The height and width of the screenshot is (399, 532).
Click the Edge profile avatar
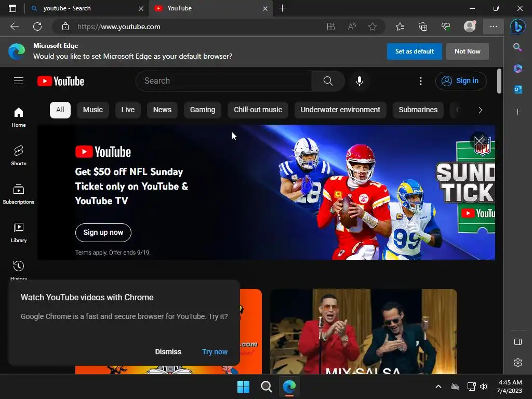pyautogui.click(x=470, y=26)
